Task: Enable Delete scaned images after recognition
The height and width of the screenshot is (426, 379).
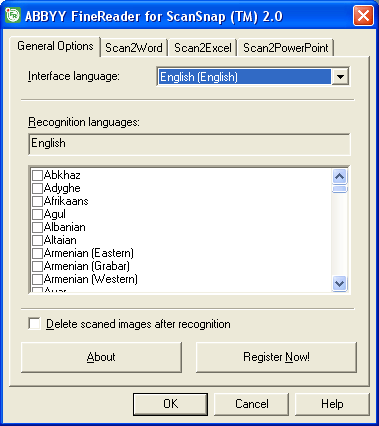Action: tap(35, 324)
